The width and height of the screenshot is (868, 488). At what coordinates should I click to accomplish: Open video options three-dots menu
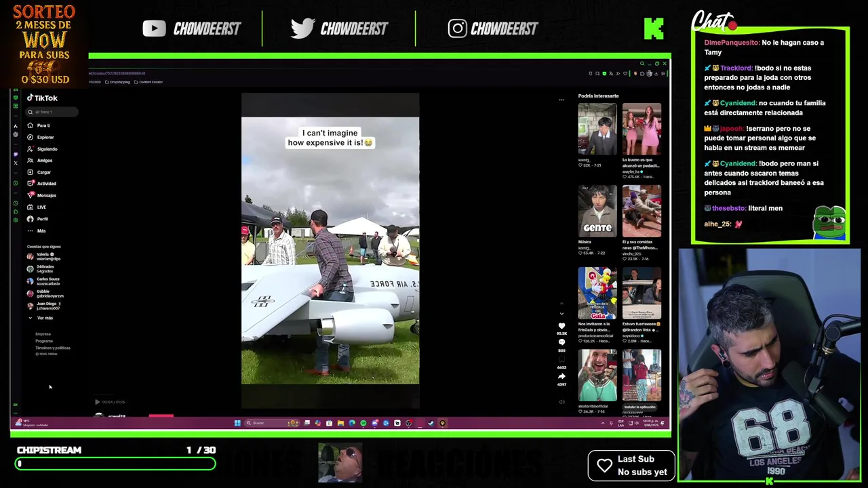click(561, 100)
